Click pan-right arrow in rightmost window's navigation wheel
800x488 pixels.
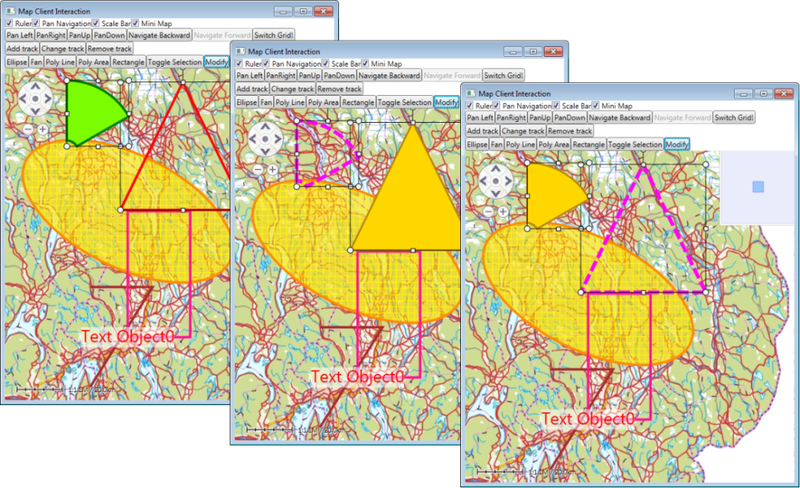[x=508, y=181]
